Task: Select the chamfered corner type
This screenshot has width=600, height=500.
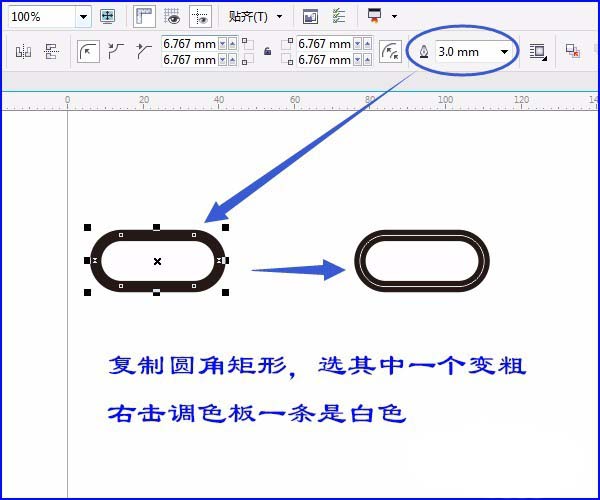Action: [x=144, y=51]
